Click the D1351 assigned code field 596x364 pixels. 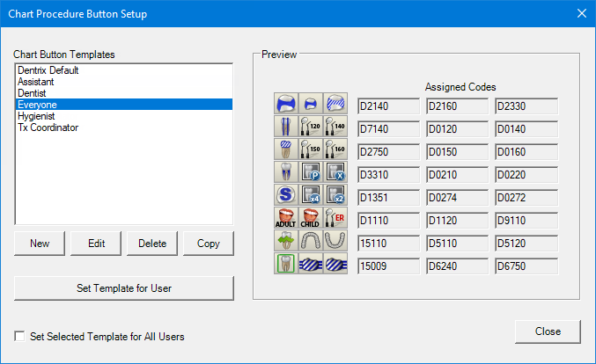(x=388, y=198)
